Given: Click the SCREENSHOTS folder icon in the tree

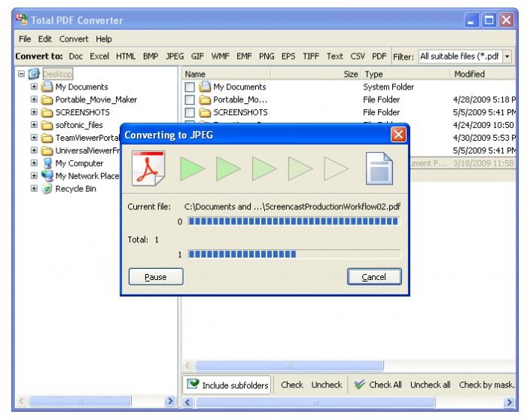Looking at the screenshot, I should click(x=47, y=112).
